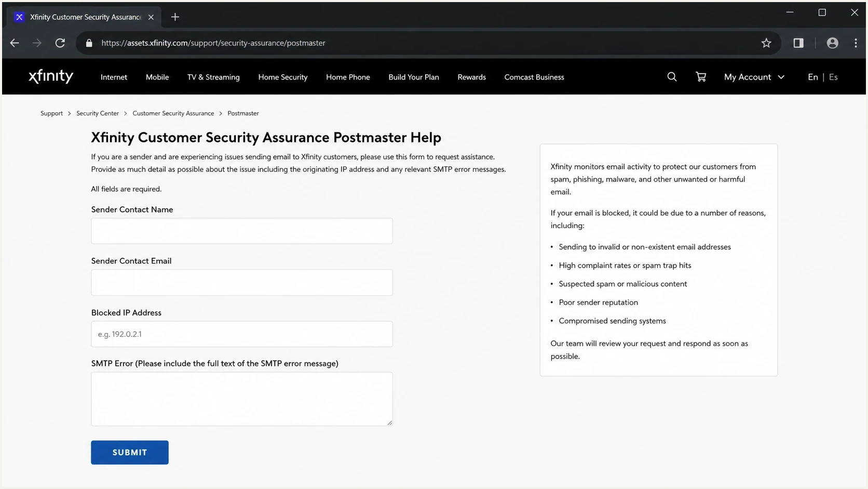Image resolution: width=868 pixels, height=489 pixels.
Task: Focus the Sender Contact Email field
Action: click(242, 283)
